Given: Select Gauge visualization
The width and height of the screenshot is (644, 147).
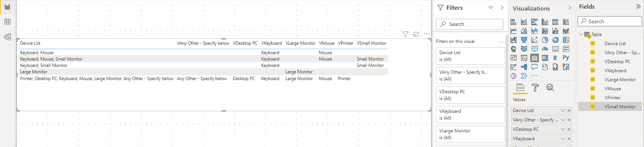Looking at the screenshot, I should (x=545, y=49).
